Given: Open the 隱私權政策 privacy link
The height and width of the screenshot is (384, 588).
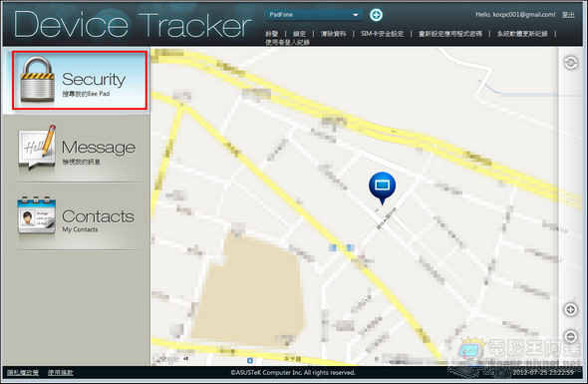Looking at the screenshot, I should pos(23,372).
